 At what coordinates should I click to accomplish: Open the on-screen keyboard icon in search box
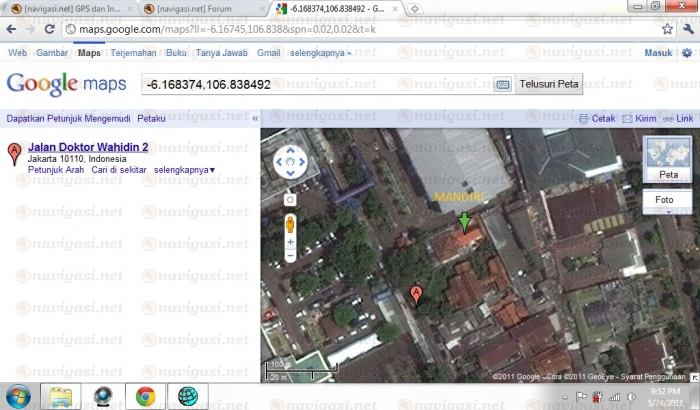(x=501, y=85)
